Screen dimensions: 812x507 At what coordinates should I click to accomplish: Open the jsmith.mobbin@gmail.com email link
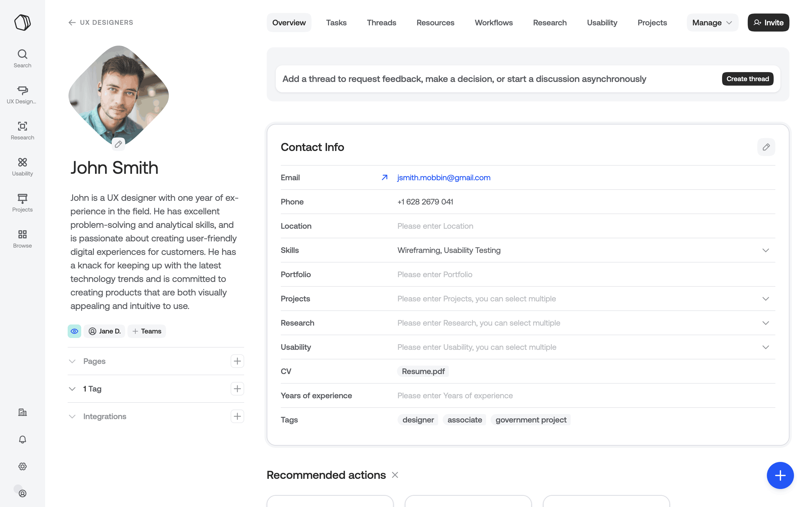[443, 178]
